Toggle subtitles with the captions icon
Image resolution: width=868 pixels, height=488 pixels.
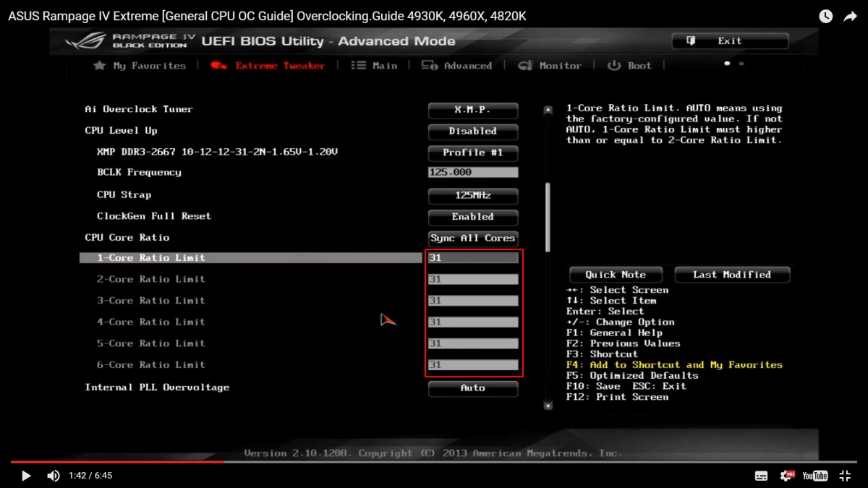tap(761, 476)
